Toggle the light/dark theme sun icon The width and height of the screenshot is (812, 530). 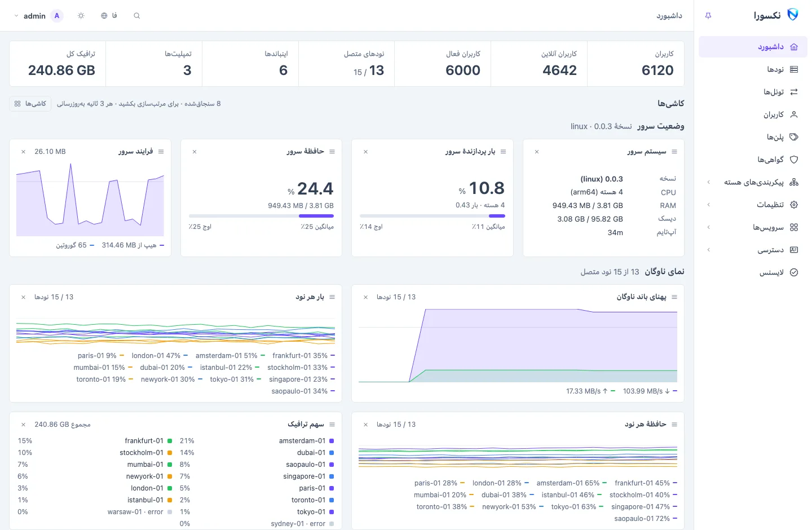click(81, 16)
